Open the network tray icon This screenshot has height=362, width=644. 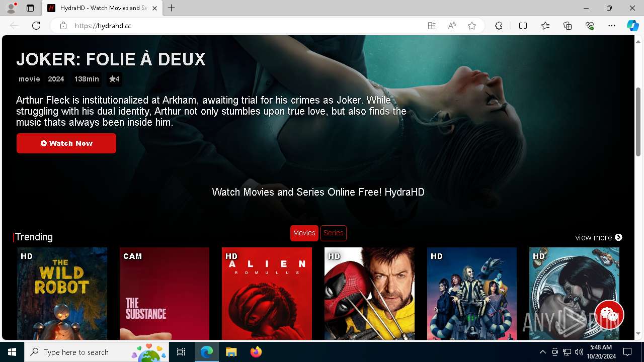point(567,352)
